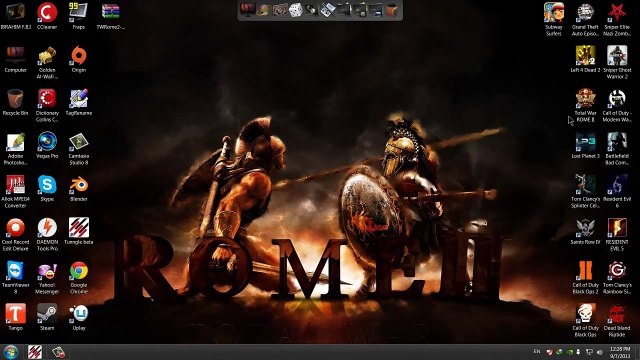Open Call of Duty Modern Warfare icon
The height and width of the screenshot is (360, 640).
(617, 105)
